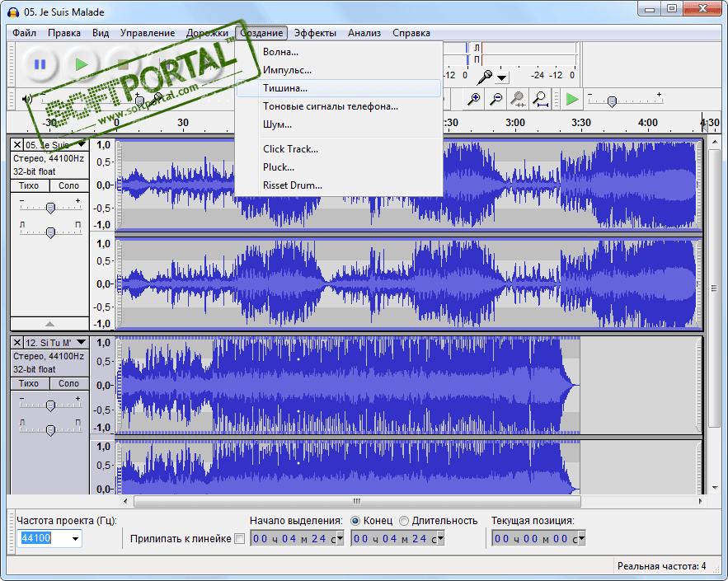The width and height of the screenshot is (728, 581).
Task: Select the Длительность radio button
Action: (x=404, y=521)
